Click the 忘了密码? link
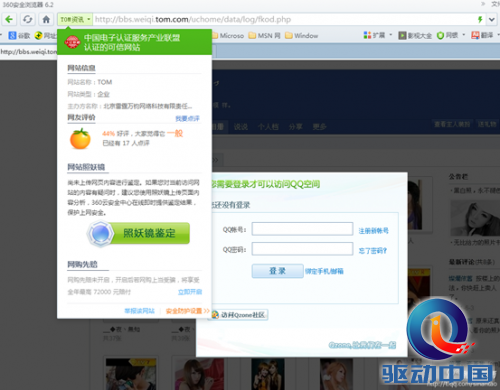 pos(373,251)
